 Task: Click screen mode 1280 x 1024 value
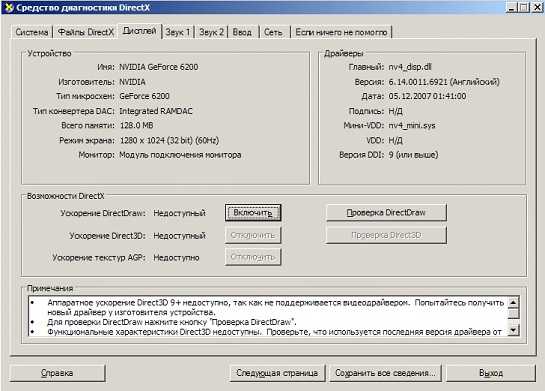169,140
